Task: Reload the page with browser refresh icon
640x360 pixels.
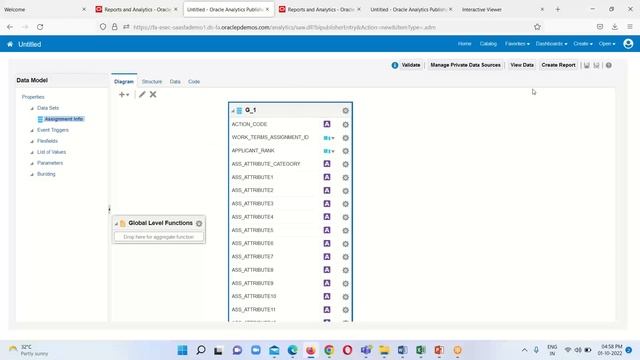Action: tap(40, 27)
